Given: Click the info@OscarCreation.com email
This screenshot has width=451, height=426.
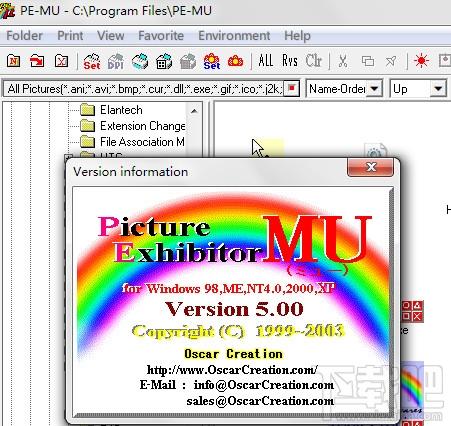Looking at the screenshot, I should point(264,385).
